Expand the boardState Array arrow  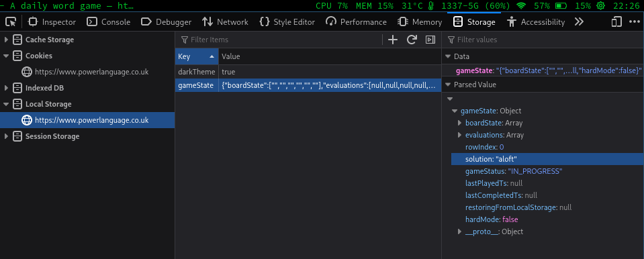click(x=459, y=123)
